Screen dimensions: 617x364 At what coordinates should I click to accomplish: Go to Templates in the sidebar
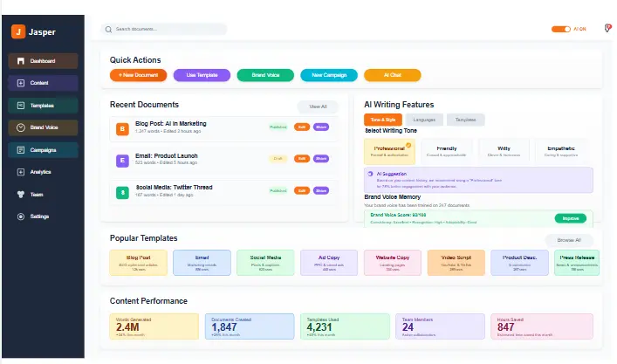point(43,106)
